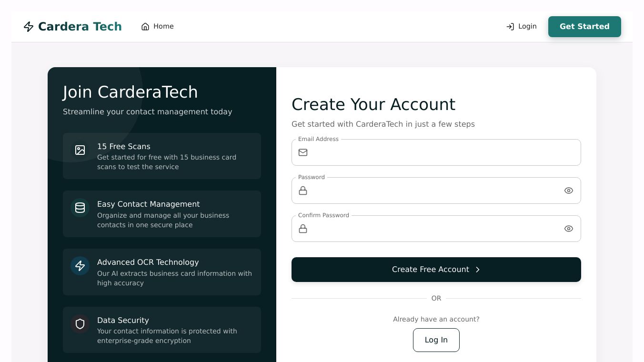Show the Password field contents
The image size is (644, 362).
point(568,191)
